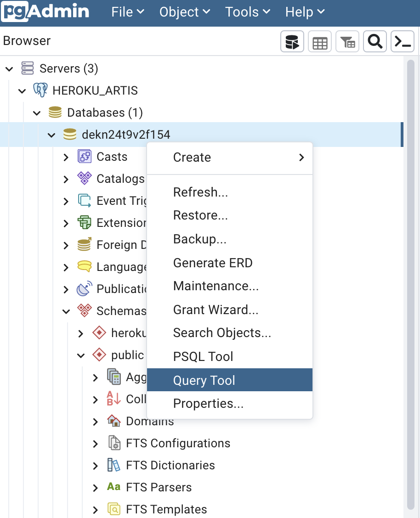The image size is (420, 518).
Task: Open the Object menu
Action: [x=185, y=12]
